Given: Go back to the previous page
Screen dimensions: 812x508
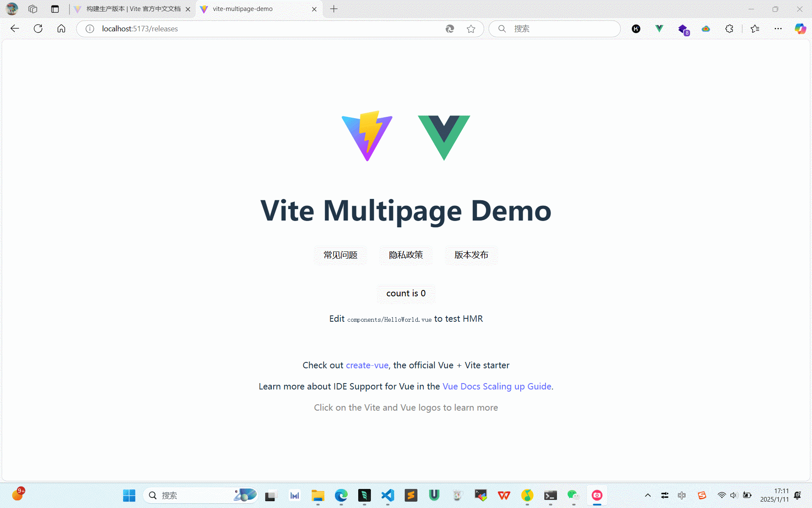Looking at the screenshot, I should 15,28.
